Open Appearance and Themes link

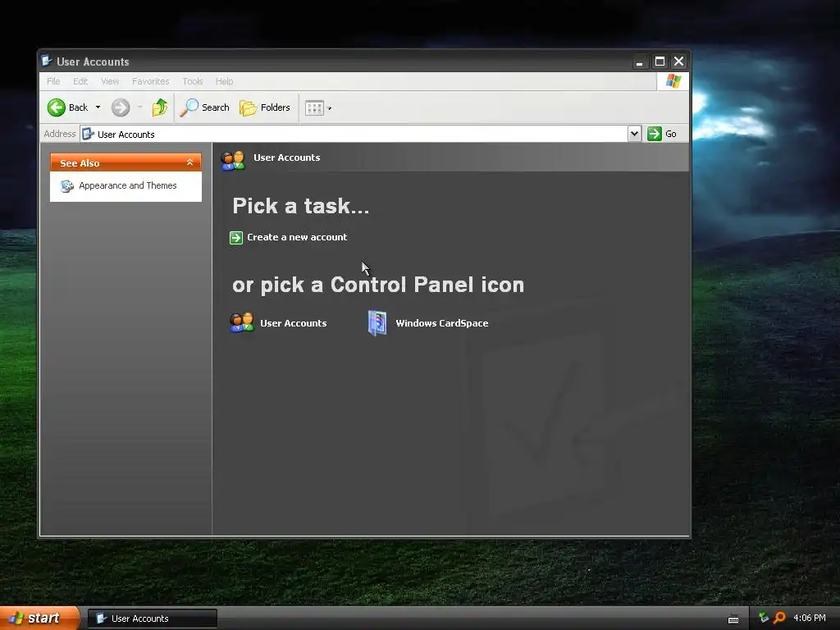127,185
